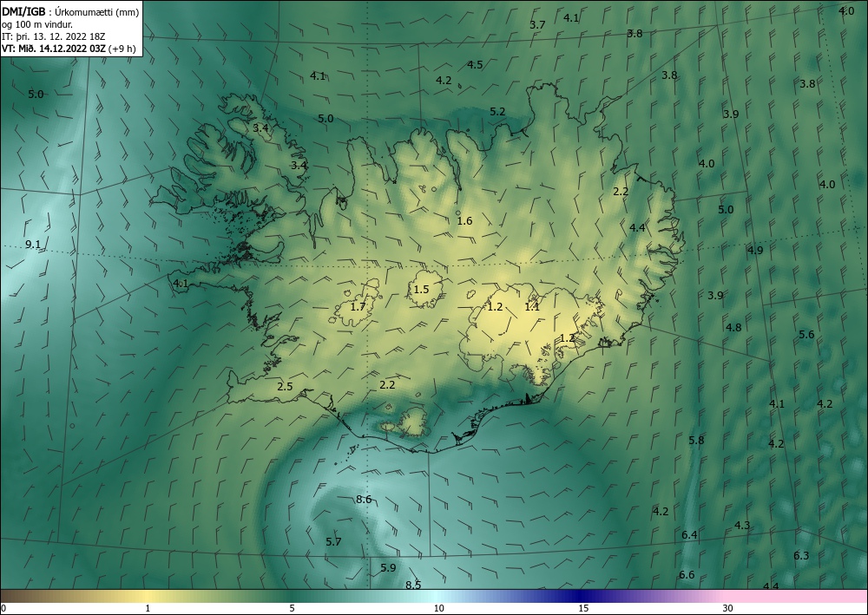Image resolution: width=868 pixels, height=615 pixels.
Task: Click the 1.6 value in north Iceland
Action: [x=465, y=220]
